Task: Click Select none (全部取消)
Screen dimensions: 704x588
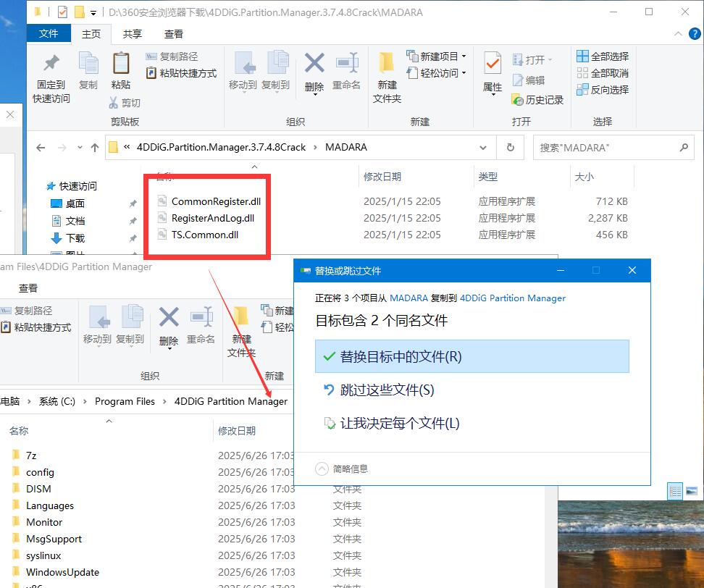Action: coord(603,73)
